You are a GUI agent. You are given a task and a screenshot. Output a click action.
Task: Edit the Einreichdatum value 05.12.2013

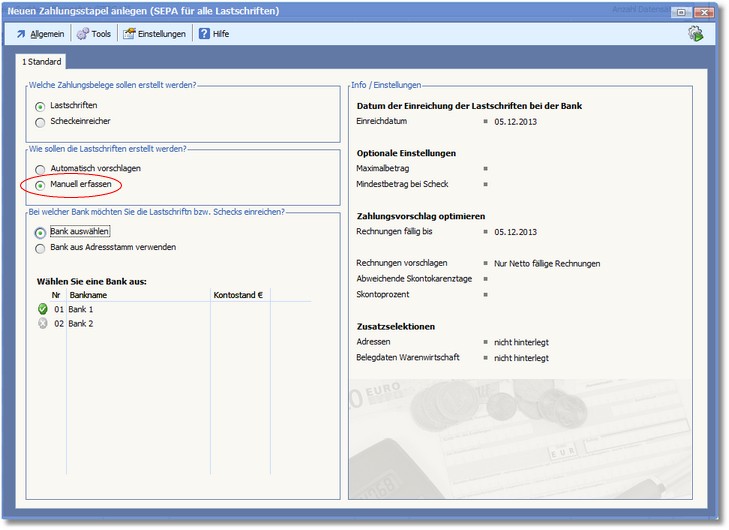click(x=515, y=121)
